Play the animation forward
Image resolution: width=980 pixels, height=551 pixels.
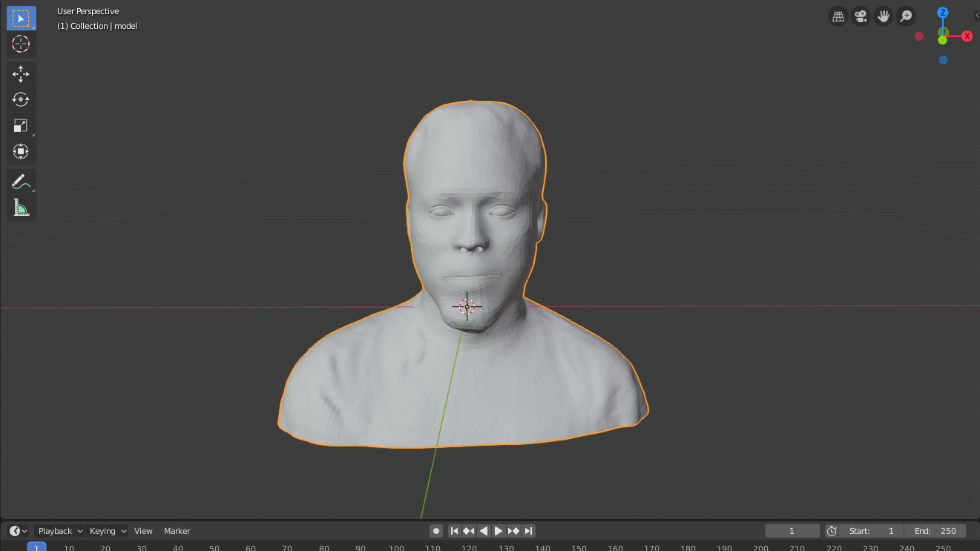tap(499, 531)
